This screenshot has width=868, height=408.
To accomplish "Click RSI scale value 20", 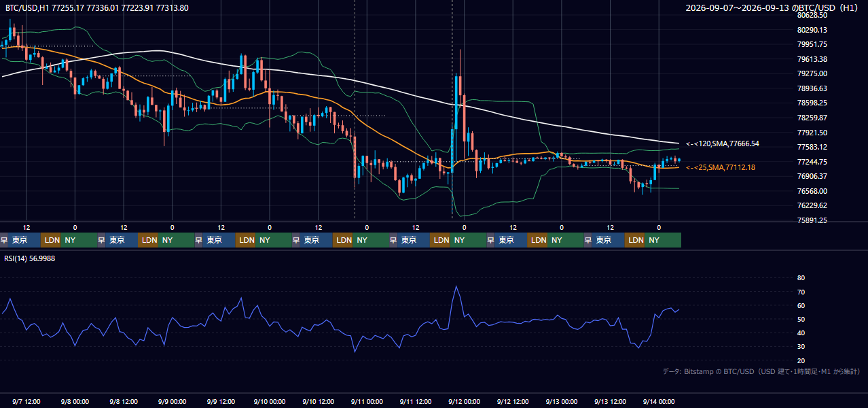I will tap(801, 360).
